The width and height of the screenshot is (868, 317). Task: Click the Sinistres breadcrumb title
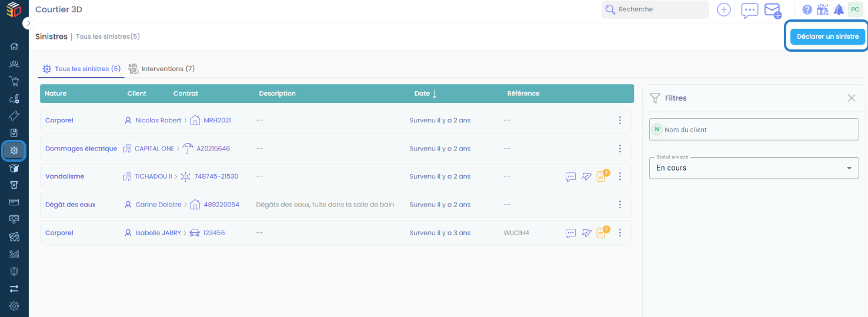(x=51, y=36)
